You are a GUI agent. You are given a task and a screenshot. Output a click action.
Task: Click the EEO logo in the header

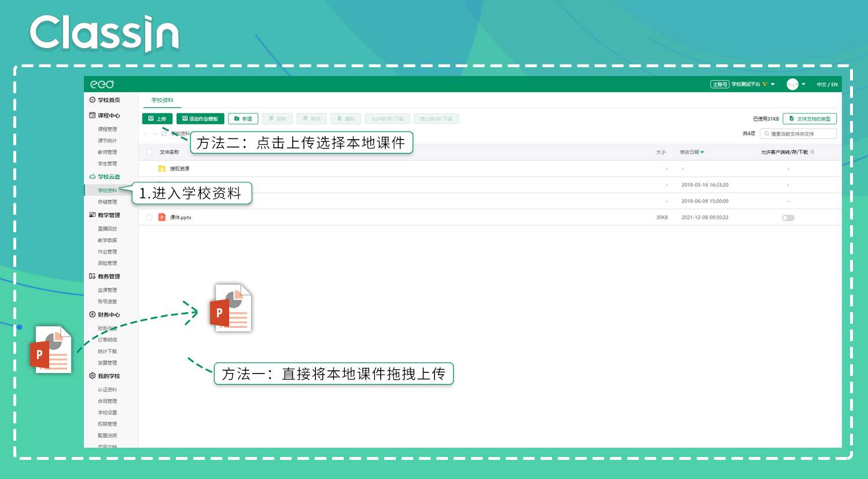(x=102, y=85)
